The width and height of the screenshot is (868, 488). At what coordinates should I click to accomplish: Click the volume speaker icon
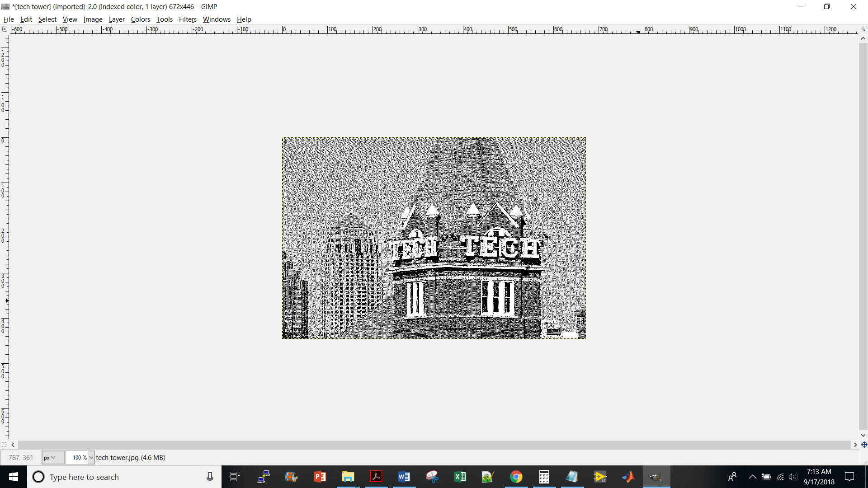pos(793,477)
